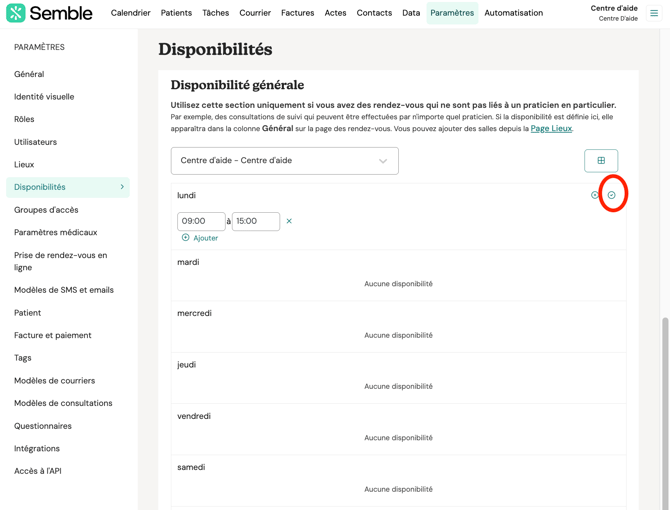Open the Calendrier menu
The image size is (670, 510).
(130, 13)
